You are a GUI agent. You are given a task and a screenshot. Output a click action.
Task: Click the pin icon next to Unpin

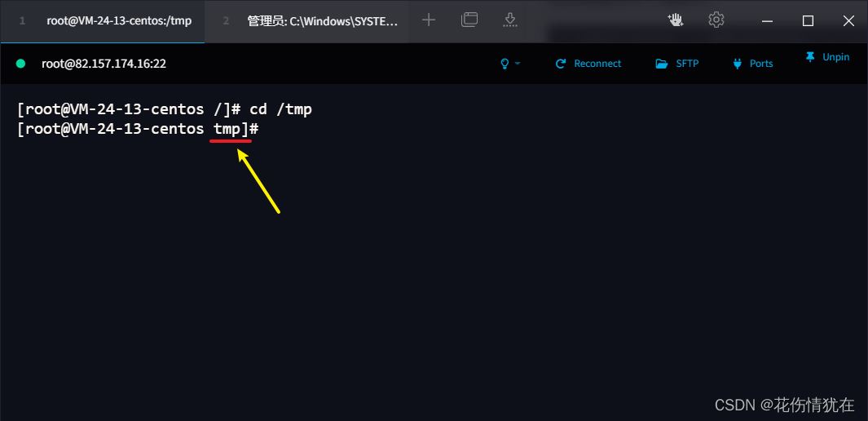(x=810, y=57)
